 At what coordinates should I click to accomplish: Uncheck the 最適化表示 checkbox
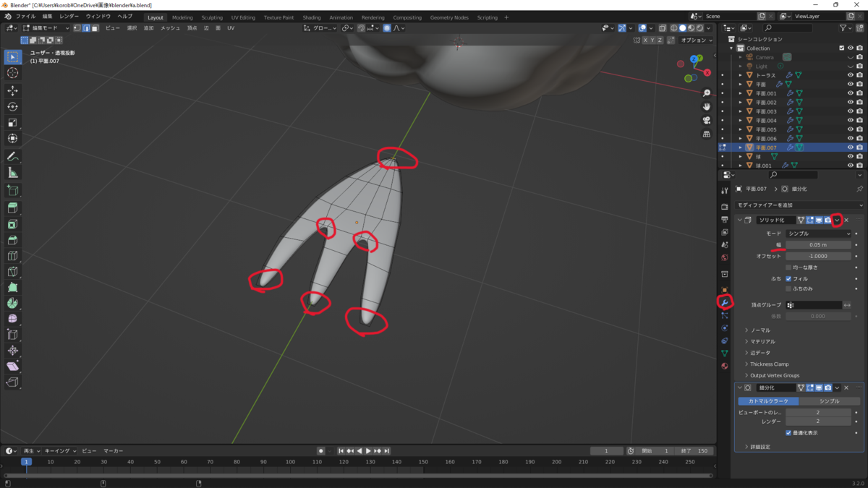click(x=788, y=433)
